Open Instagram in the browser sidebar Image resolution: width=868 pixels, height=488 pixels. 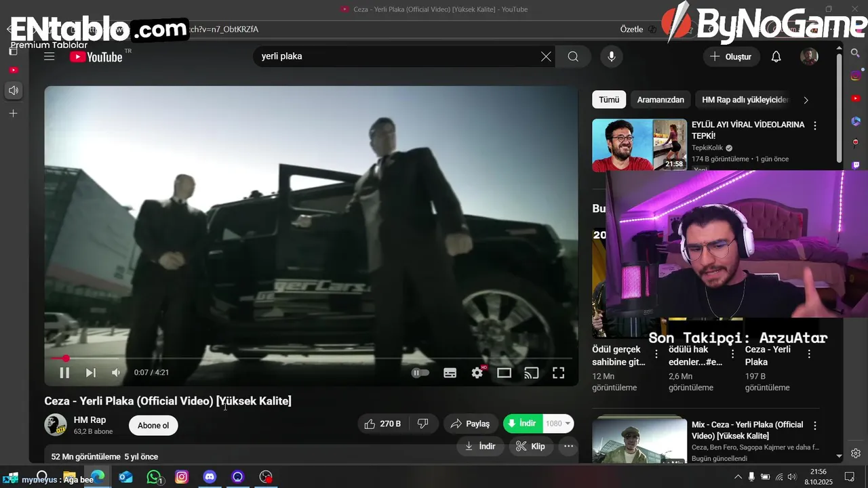coord(856,76)
